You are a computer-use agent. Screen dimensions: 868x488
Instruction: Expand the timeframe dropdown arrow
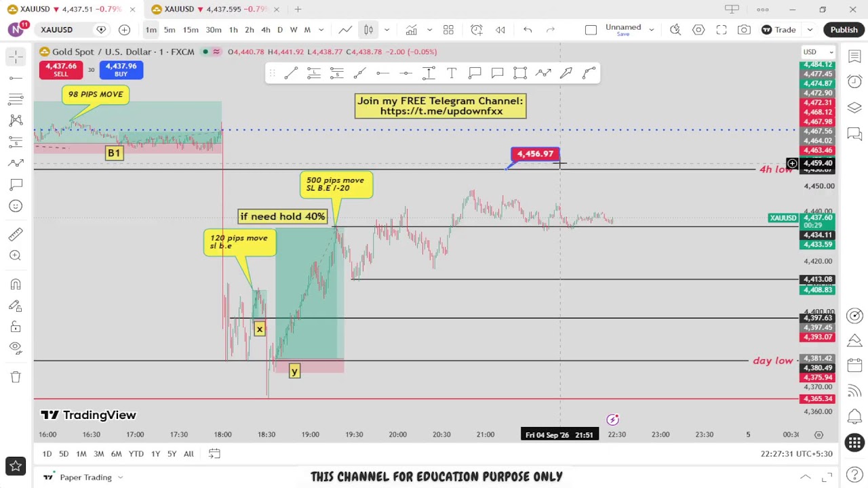point(321,30)
